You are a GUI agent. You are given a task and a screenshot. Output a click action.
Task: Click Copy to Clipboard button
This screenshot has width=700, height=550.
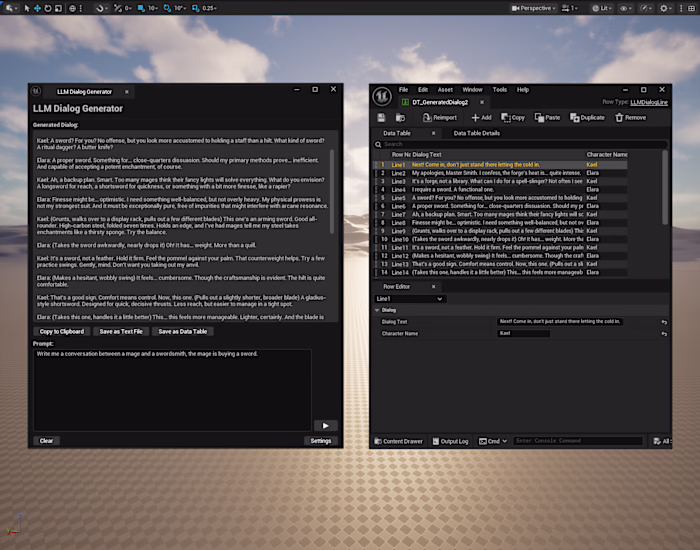(62, 331)
